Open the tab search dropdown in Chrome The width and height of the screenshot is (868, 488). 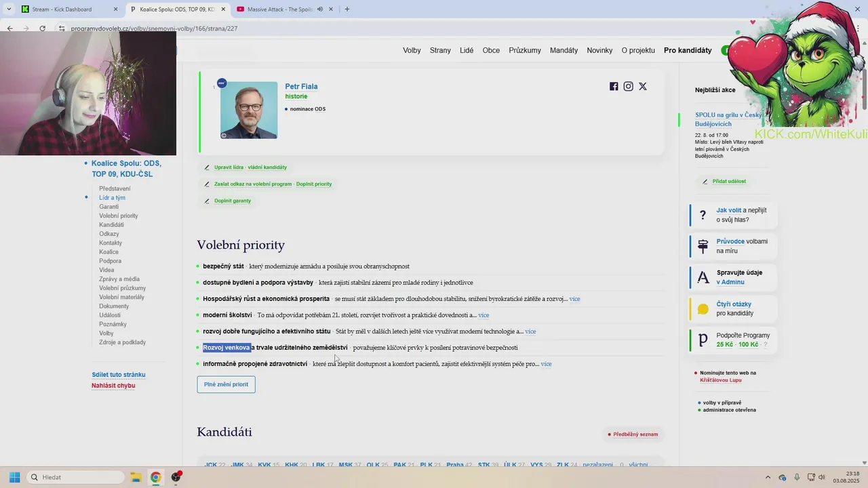tap(9, 9)
